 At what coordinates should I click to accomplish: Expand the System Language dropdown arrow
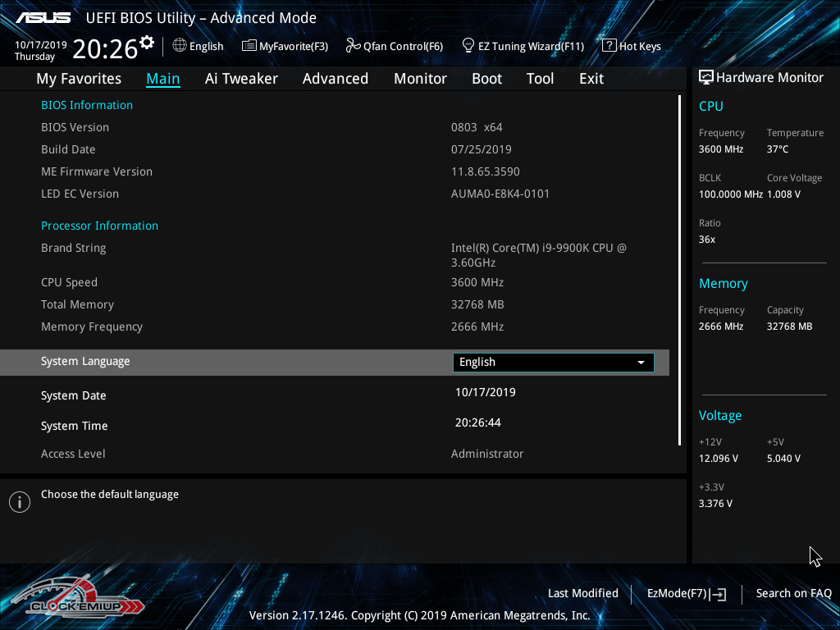(x=641, y=363)
